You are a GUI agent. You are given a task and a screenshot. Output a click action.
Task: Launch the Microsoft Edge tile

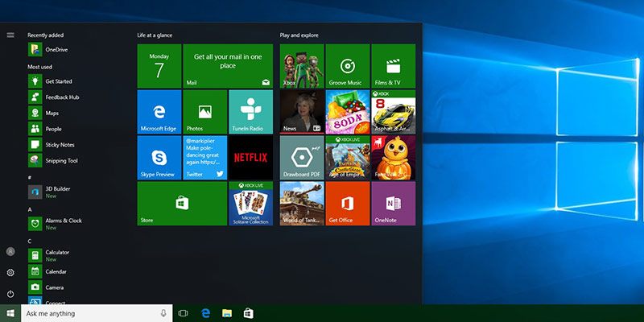159,112
